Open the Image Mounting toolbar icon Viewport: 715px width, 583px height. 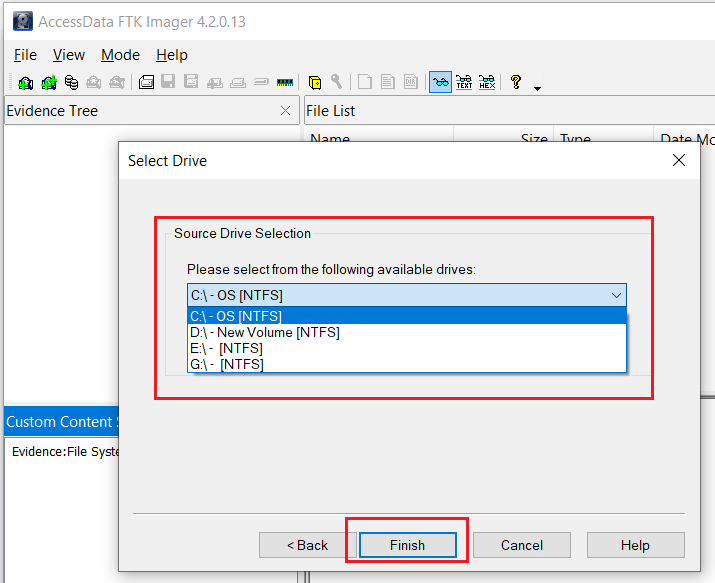click(x=72, y=83)
